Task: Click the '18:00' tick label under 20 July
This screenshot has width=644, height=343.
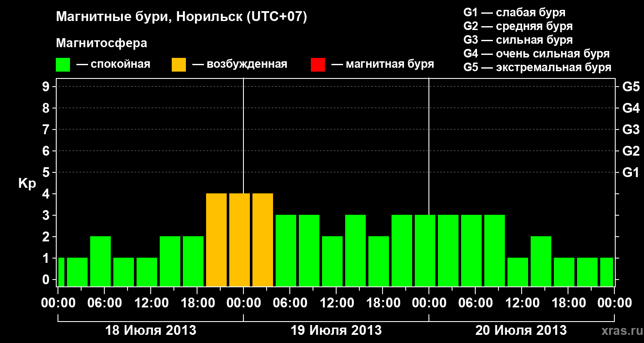Action: 568,303
